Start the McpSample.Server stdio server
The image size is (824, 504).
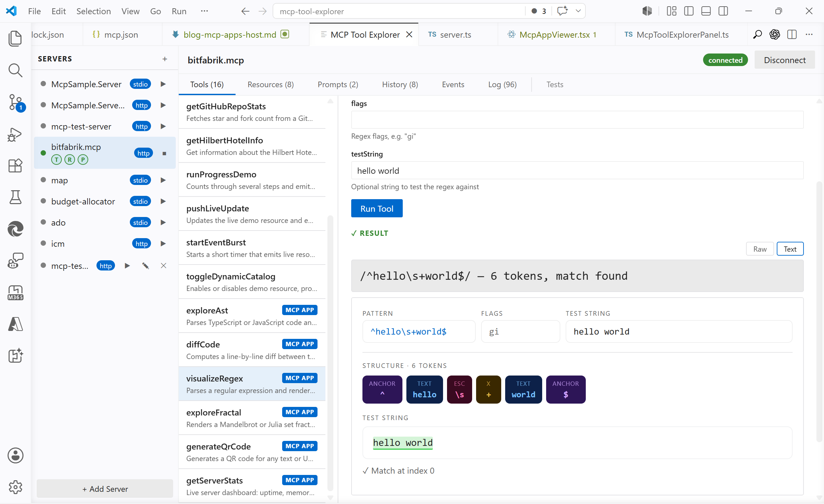click(163, 84)
